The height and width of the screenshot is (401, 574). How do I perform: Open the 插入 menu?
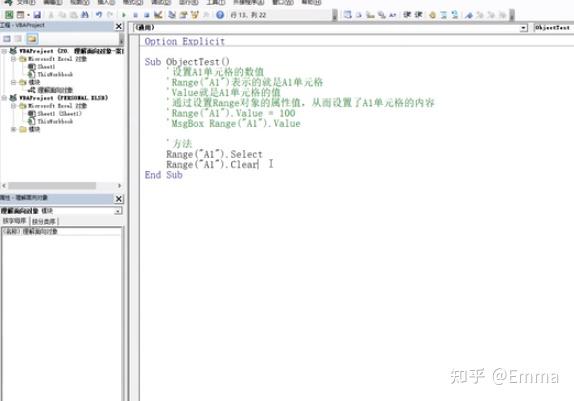tap(106, 2)
